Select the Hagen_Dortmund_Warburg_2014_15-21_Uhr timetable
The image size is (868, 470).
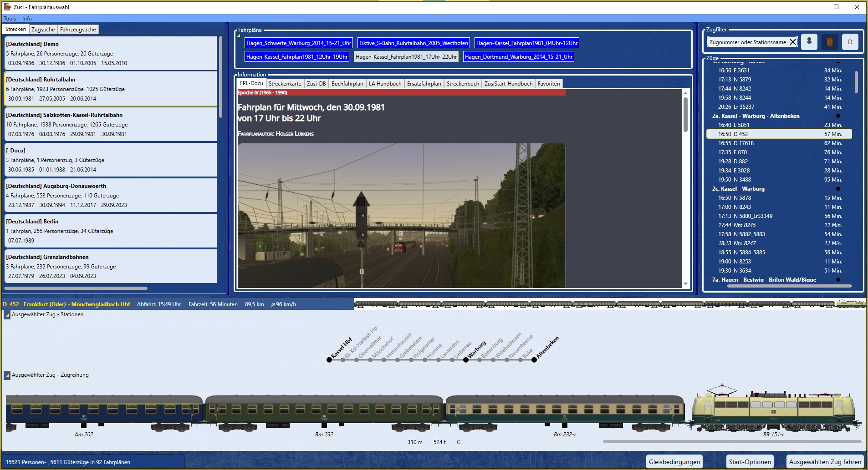pos(518,57)
